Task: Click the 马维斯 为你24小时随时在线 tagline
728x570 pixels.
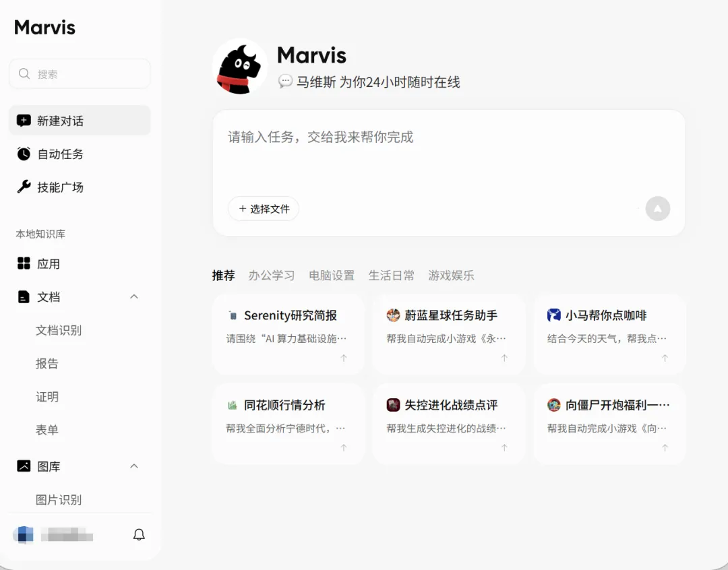Action: [378, 82]
